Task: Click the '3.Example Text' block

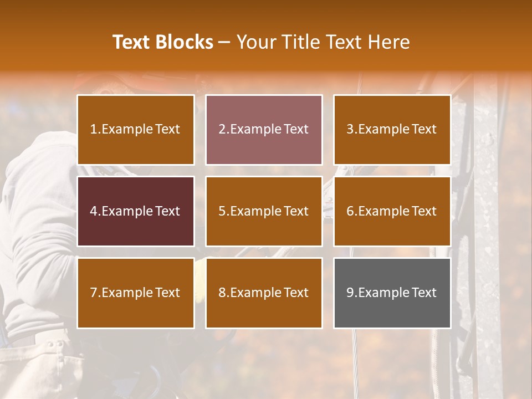Action: pos(392,130)
